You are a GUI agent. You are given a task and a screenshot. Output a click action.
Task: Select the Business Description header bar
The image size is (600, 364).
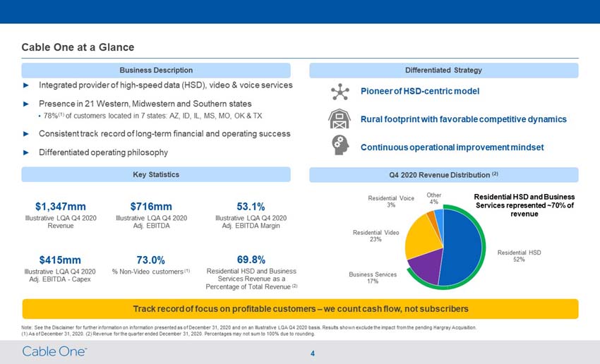coord(156,71)
